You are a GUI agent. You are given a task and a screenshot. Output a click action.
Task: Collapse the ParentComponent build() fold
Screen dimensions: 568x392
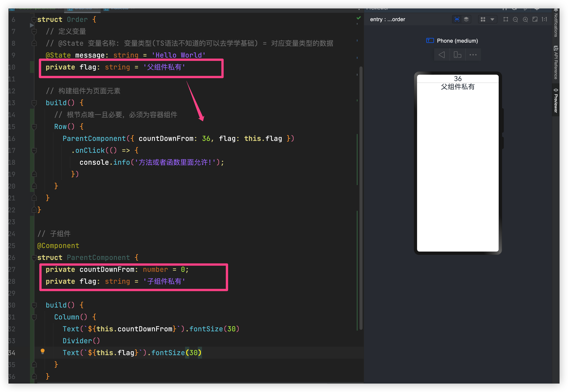34,305
